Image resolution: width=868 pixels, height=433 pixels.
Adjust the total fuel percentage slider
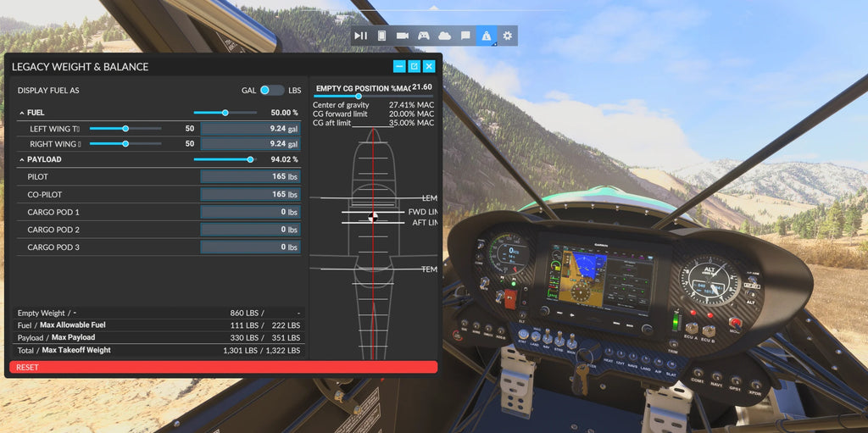(x=225, y=112)
